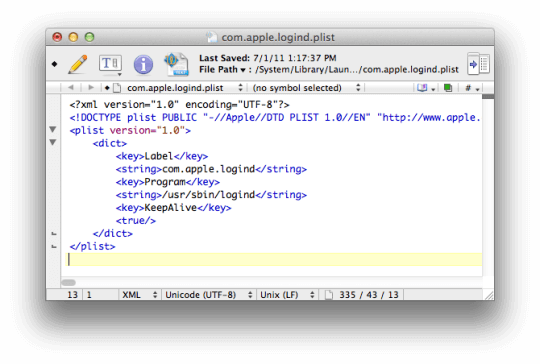Image resolution: width=540 pixels, height=364 pixels.
Task: Click the closing </dict> tag
Action: (x=113, y=233)
